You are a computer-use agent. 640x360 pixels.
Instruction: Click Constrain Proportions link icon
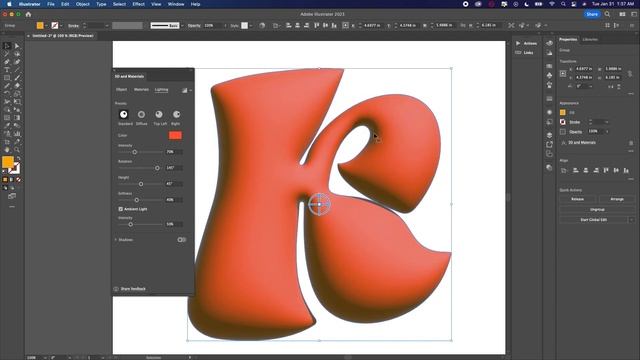click(630, 73)
